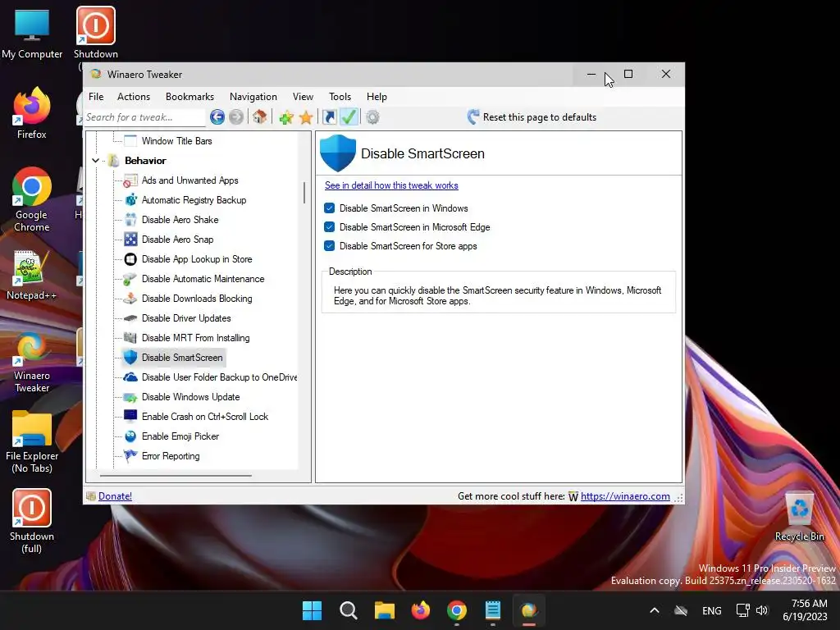The image size is (840, 630).
Task: Click the tree vertical scrollbar thumb
Action: tap(304, 193)
